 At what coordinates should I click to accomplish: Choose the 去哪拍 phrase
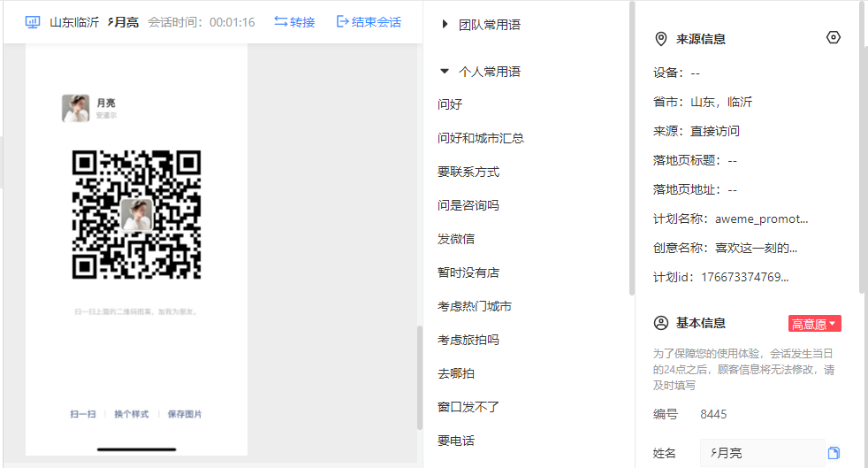455,373
